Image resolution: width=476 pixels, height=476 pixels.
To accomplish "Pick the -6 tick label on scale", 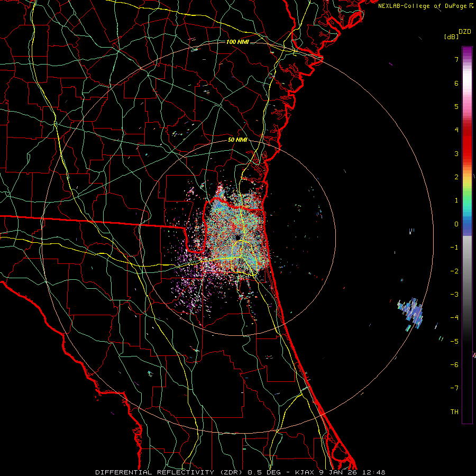I will pyautogui.click(x=454, y=365).
